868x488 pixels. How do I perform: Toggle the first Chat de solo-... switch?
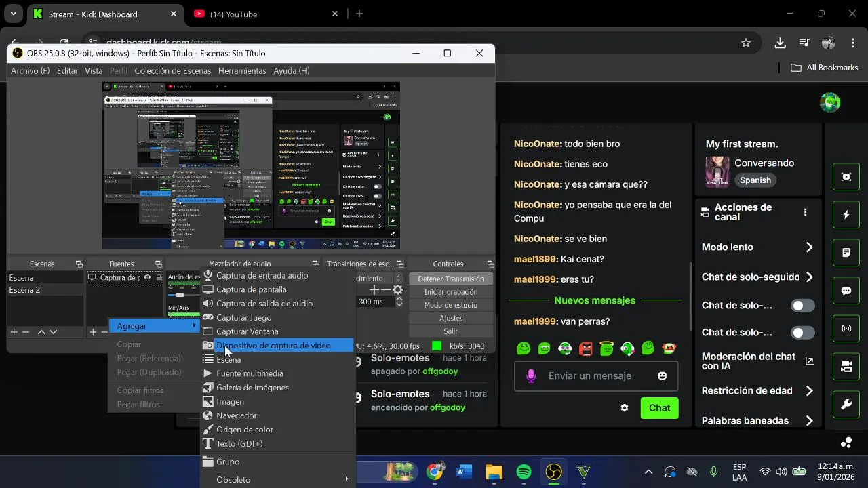pyautogui.click(x=803, y=306)
